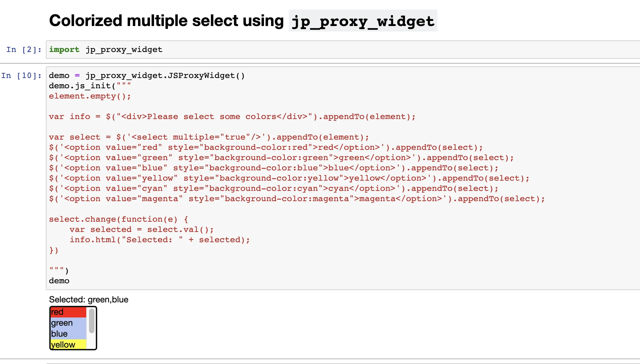Viewport: 640px width, 364px height.
Task: Click the jp_proxy_widget inline code in heading
Action: (x=363, y=21)
